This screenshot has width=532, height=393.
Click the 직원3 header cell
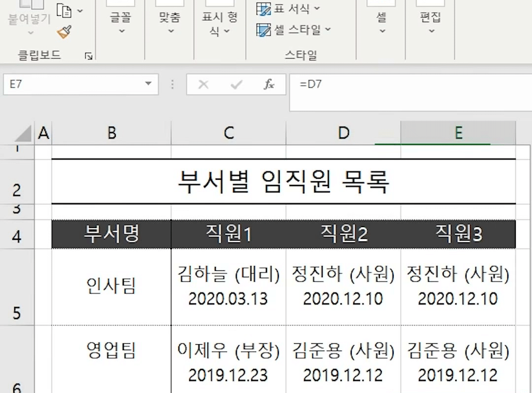458,234
